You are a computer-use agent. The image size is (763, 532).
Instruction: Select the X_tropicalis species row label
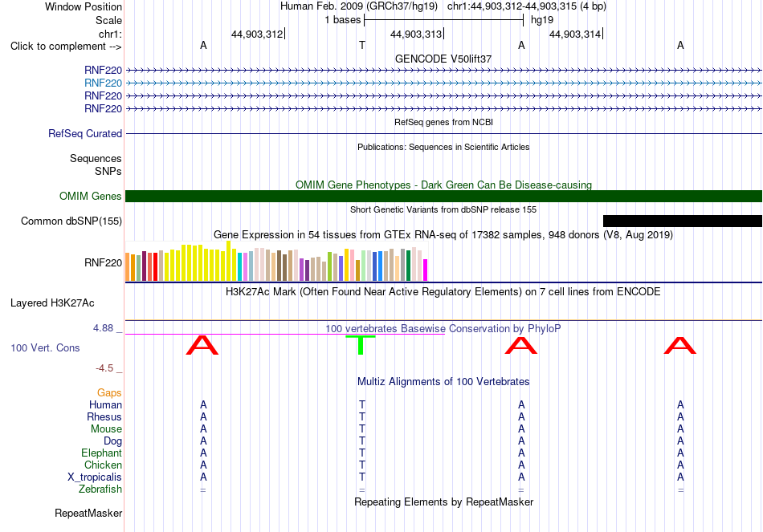[95, 477]
